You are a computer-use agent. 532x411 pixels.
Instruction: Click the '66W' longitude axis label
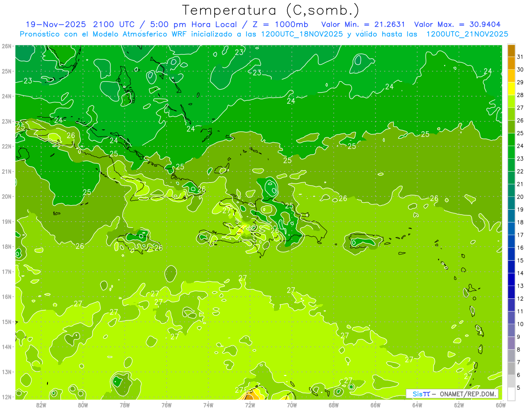point(375,405)
